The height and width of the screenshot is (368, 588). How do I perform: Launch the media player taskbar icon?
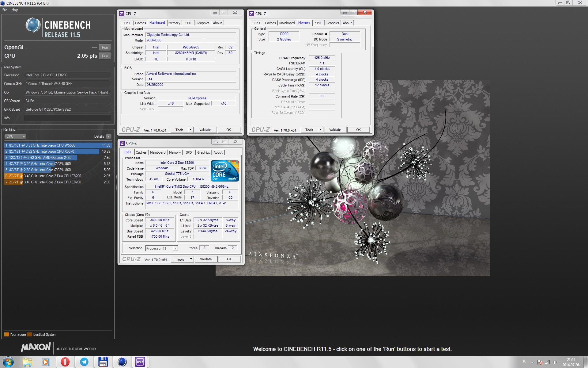point(46,362)
